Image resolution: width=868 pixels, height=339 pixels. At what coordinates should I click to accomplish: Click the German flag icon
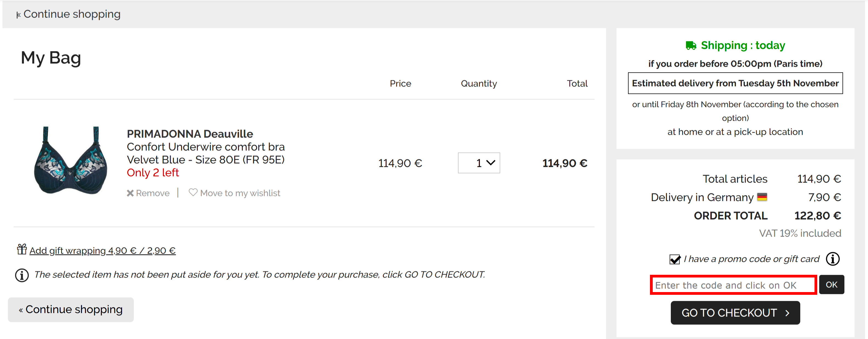pos(762,197)
